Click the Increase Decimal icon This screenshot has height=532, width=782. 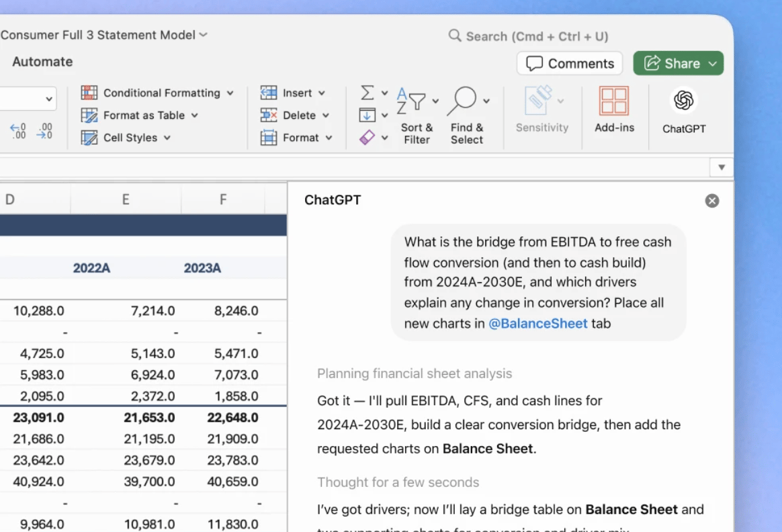(18, 131)
